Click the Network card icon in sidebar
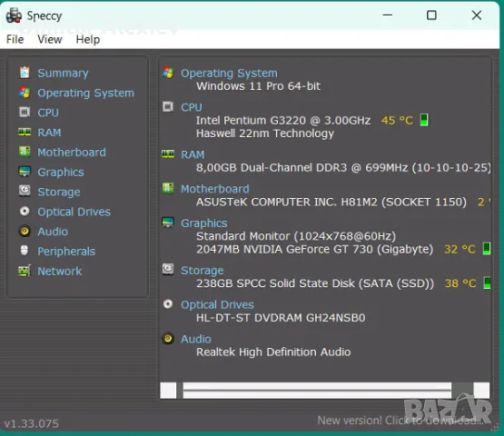Image resolution: width=504 pixels, height=436 pixels. coord(25,271)
